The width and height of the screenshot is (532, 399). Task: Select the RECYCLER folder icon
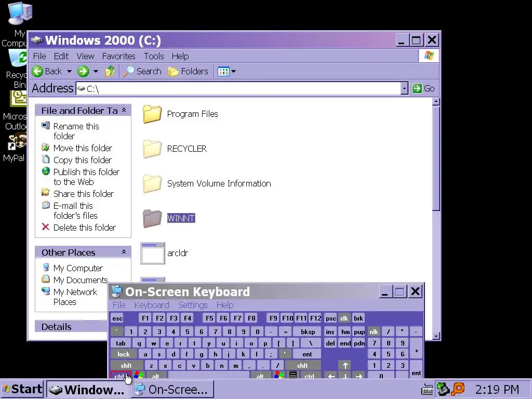coord(152,149)
